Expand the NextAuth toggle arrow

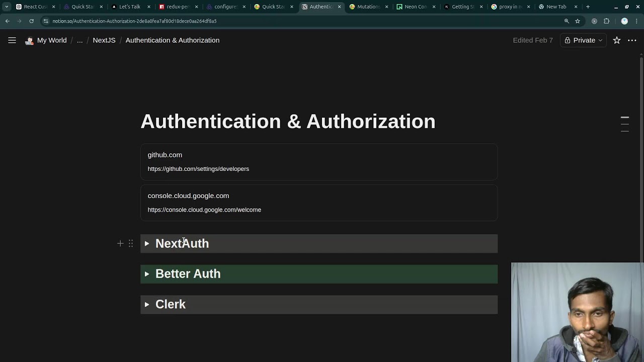(x=147, y=244)
